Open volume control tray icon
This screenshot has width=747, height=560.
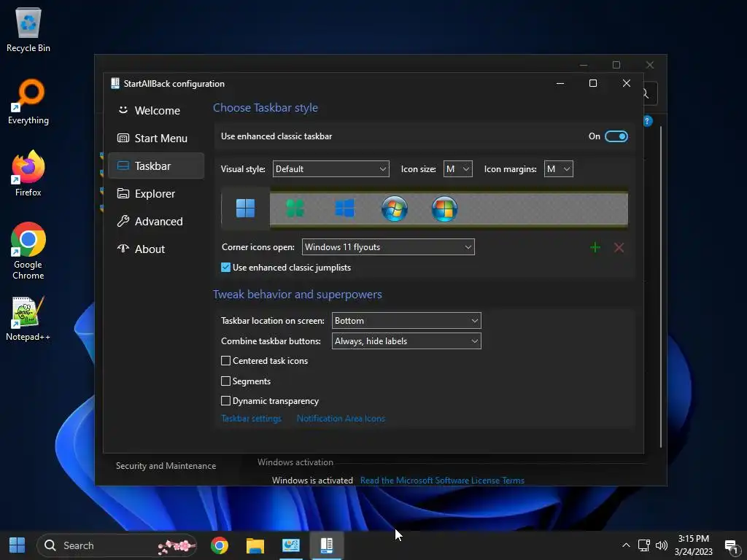(x=661, y=545)
